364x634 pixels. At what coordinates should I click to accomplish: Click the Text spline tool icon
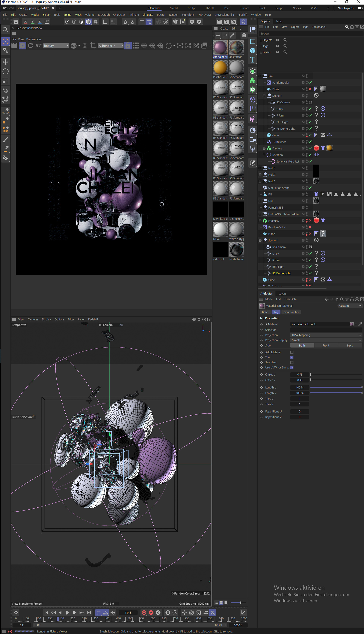click(253, 60)
